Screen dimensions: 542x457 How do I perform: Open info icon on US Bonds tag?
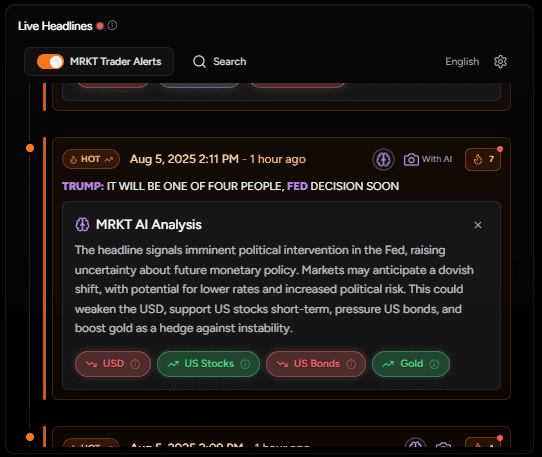click(351, 364)
